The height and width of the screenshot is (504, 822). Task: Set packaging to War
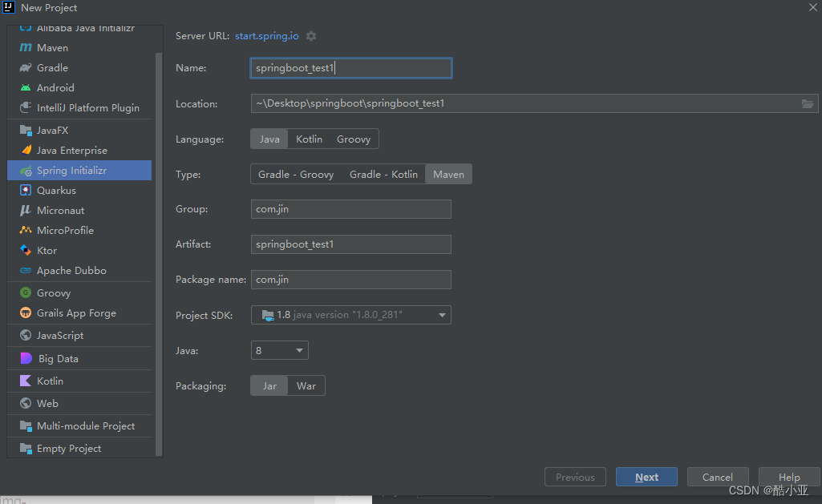306,385
